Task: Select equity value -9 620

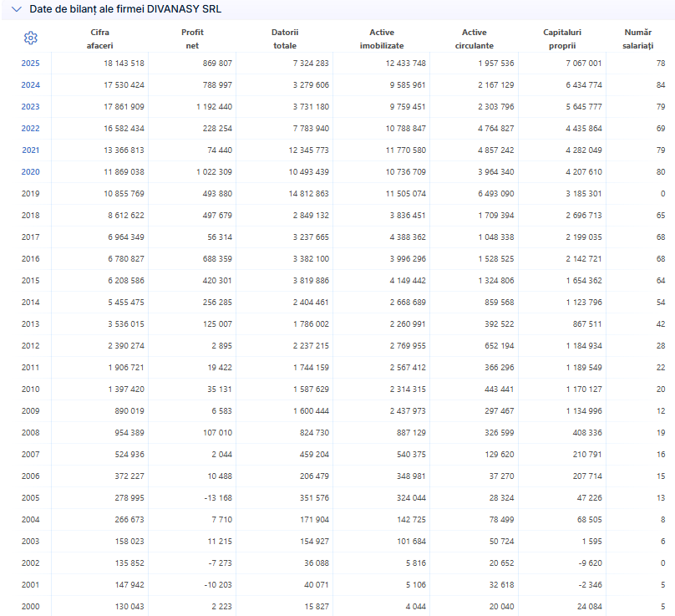Action: pyautogui.click(x=590, y=563)
